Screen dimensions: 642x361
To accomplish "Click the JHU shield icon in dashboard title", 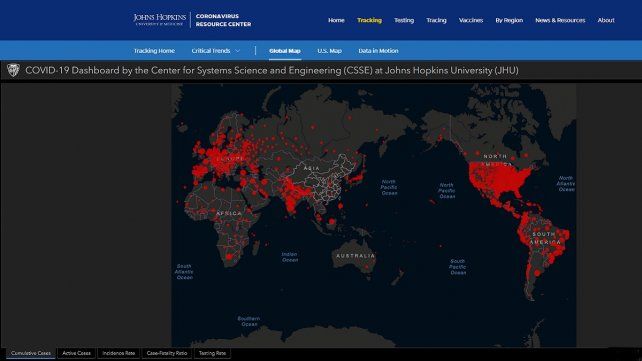I will click(13, 70).
